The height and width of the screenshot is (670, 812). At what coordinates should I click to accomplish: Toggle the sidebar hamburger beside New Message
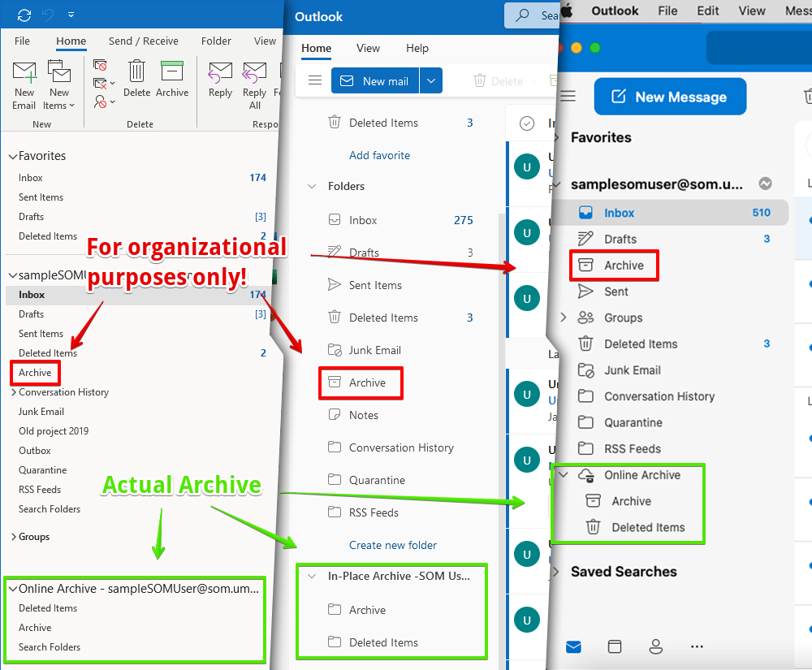pos(568,97)
